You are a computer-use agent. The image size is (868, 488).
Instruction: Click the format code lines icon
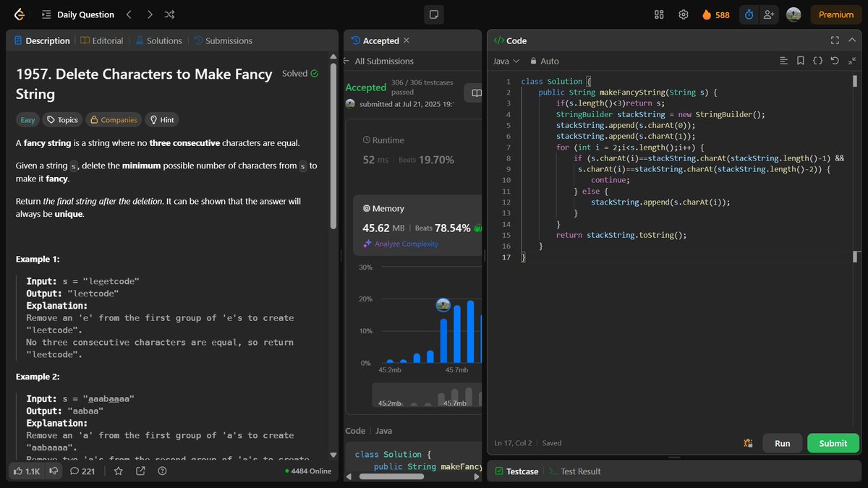[784, 61]
